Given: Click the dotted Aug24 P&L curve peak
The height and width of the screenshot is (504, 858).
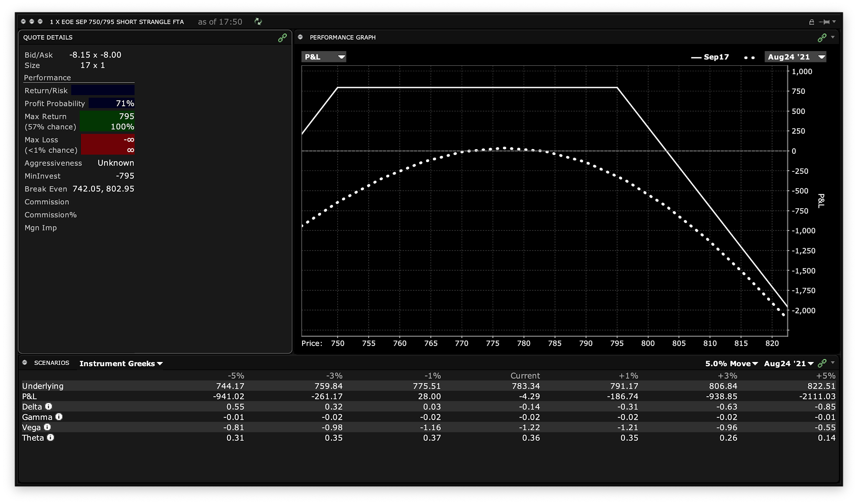Looking at the screenshot, I should click(505, 148).
